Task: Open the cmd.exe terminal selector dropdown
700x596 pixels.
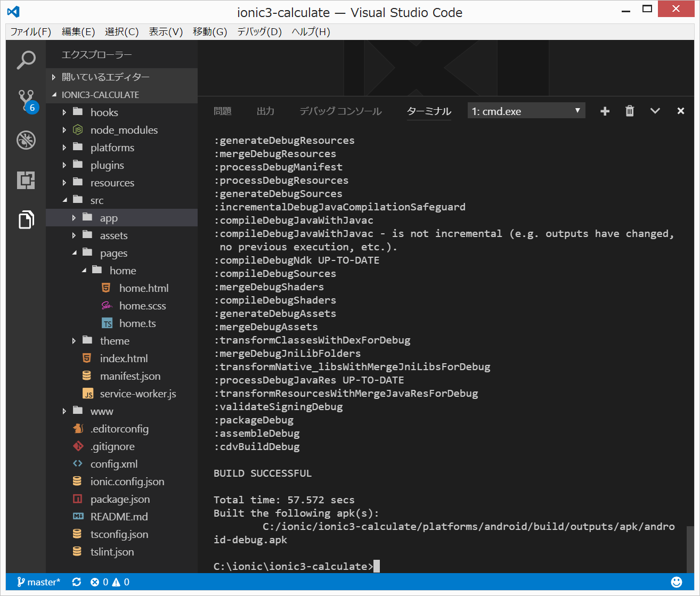Action: tap(526, 111)
